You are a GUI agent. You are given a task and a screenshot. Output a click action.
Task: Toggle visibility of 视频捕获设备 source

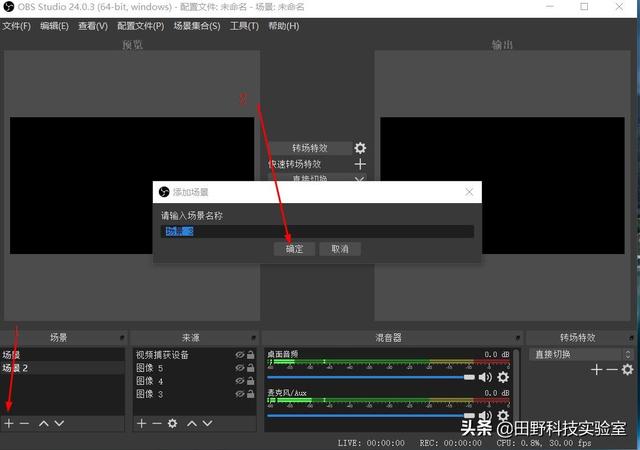(x=240, y=355)
